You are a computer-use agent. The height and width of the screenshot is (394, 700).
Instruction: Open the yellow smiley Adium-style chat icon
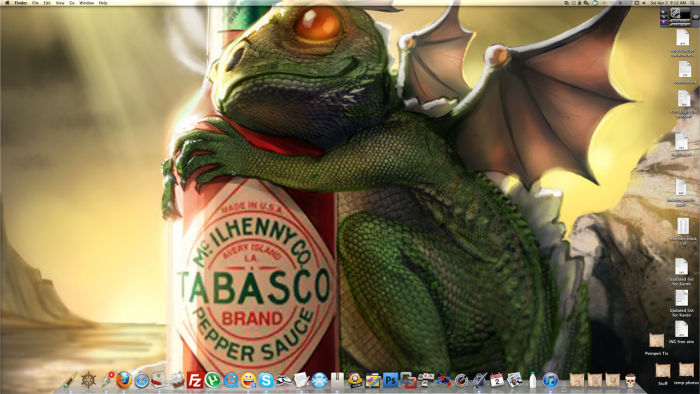coord(248,381)
